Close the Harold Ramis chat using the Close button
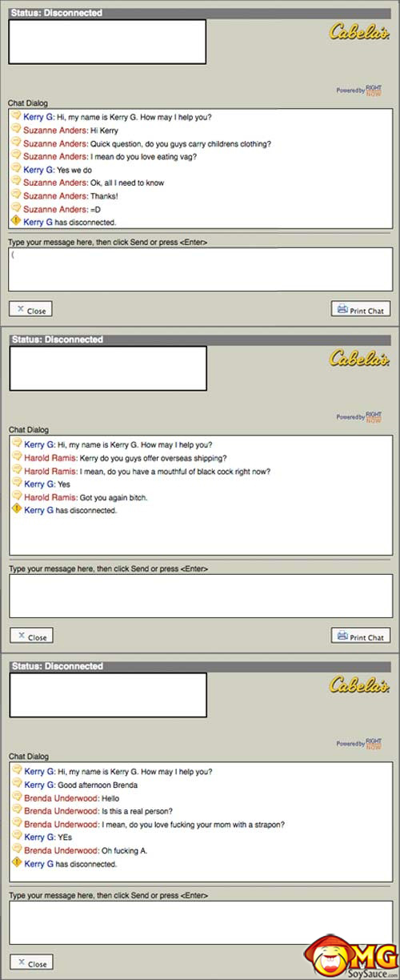Image resolution: width=400 pixels, height=980 pixels. (x=31, y=636)
